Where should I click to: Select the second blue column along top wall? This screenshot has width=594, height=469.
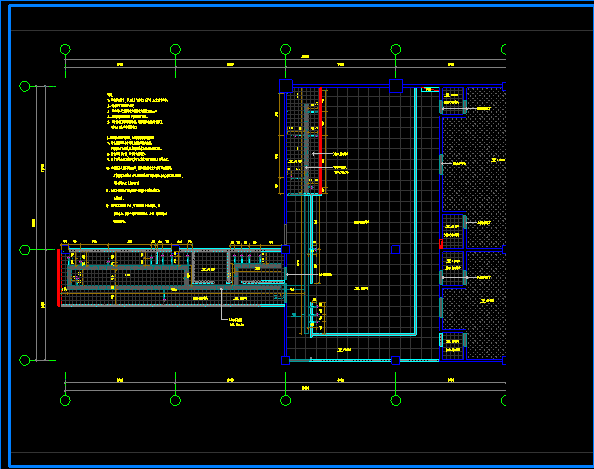point(396,86)
